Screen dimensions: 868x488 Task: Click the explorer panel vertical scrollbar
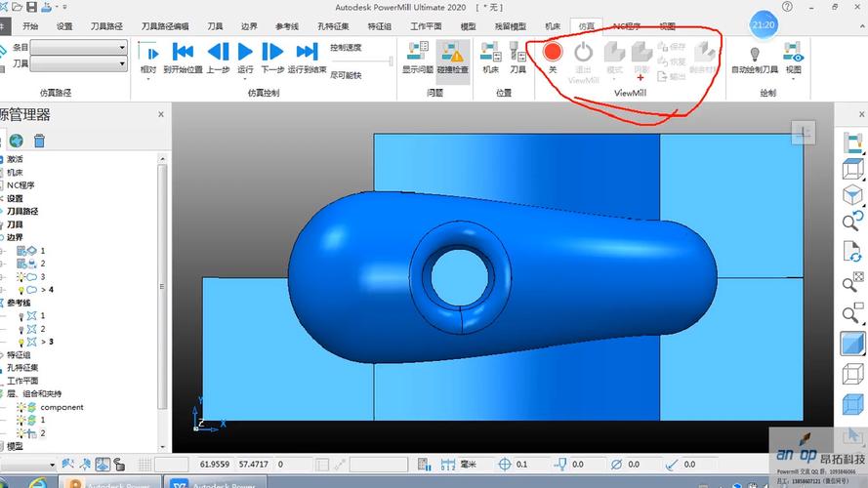coord(162,286)
